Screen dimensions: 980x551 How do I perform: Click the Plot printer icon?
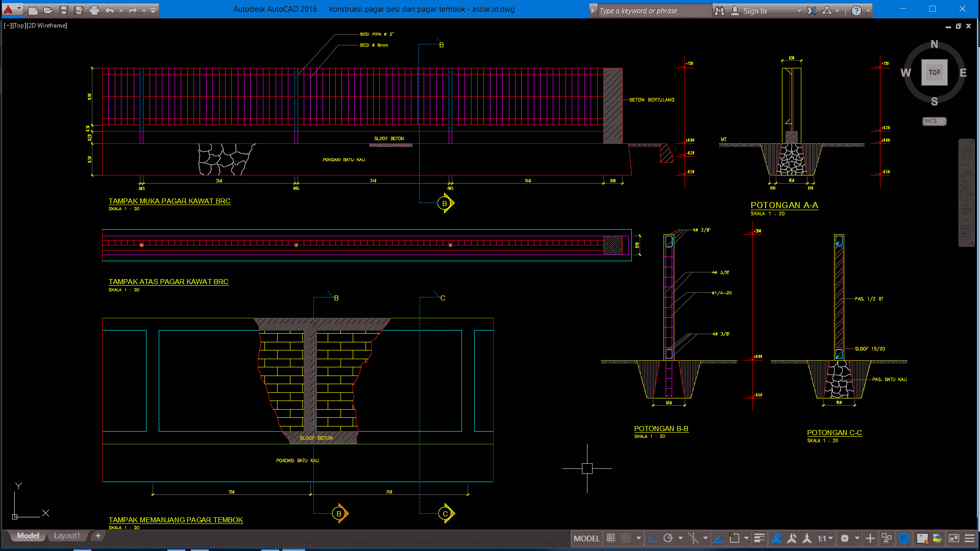pos(94,10)
